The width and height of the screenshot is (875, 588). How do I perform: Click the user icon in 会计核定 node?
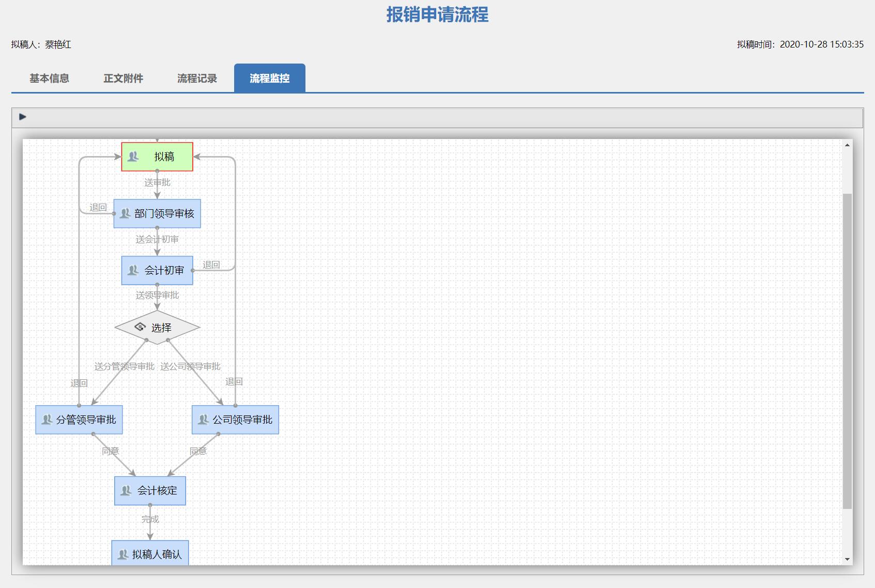tap(126, 490)
